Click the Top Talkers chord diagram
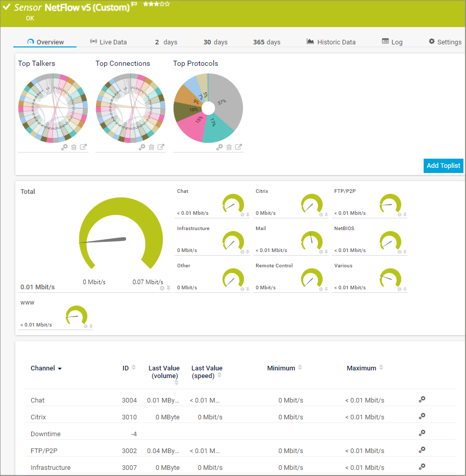The height and width of the screenshot is (476, 466). (53, 108)
